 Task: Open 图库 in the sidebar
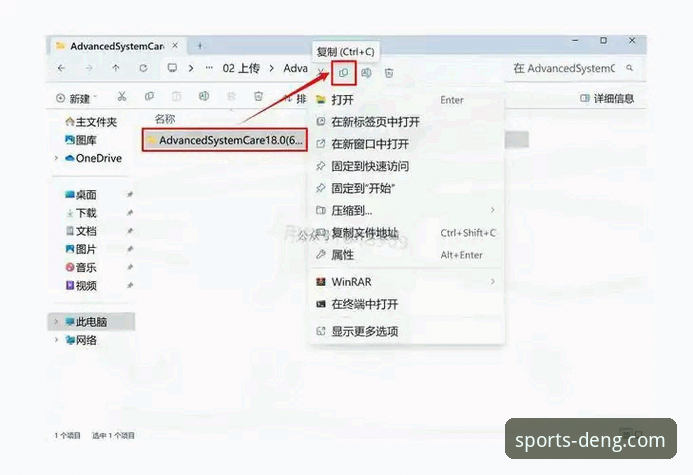[x=80, y=140]
